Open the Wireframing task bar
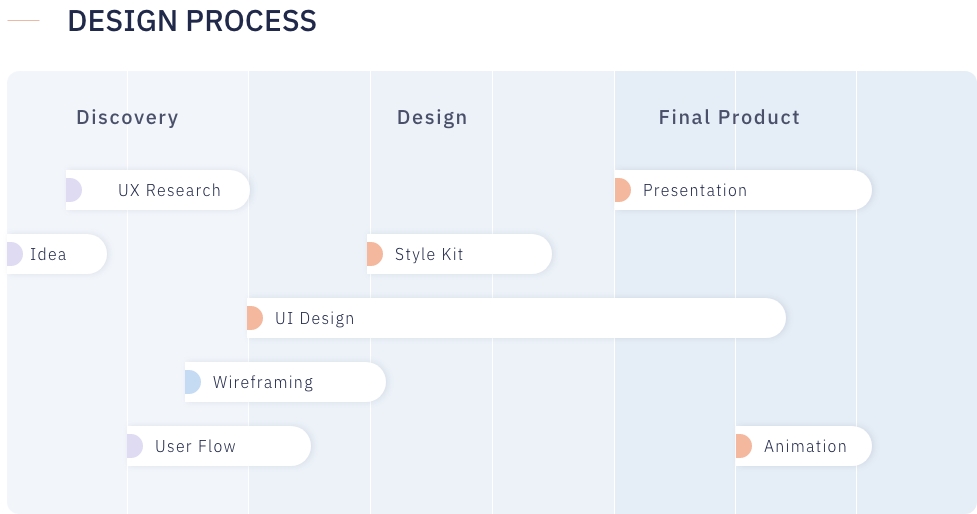977x514 pixels. coord(285,382)
